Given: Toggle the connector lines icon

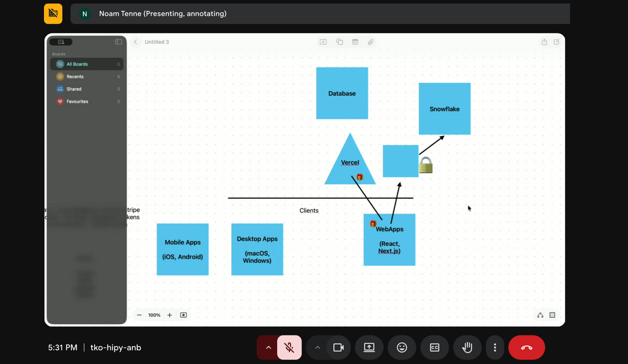Looking at the screenshot, I should click(x=540, y=315).
